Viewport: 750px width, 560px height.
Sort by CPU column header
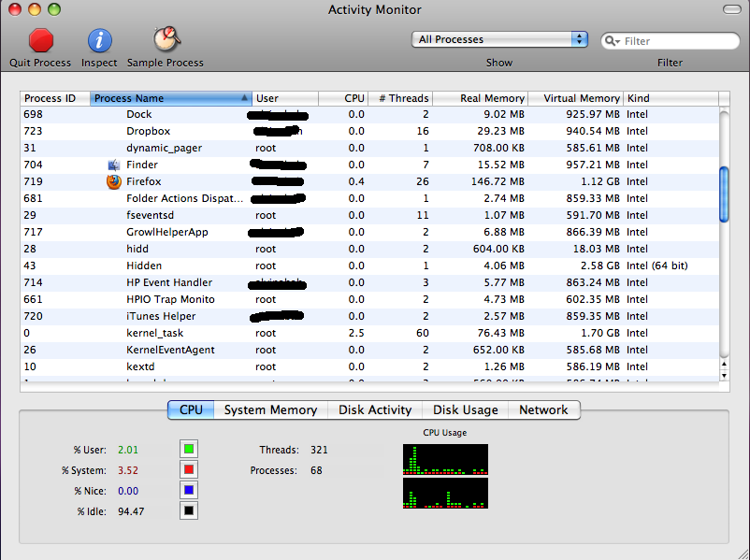tap(343, 98)
